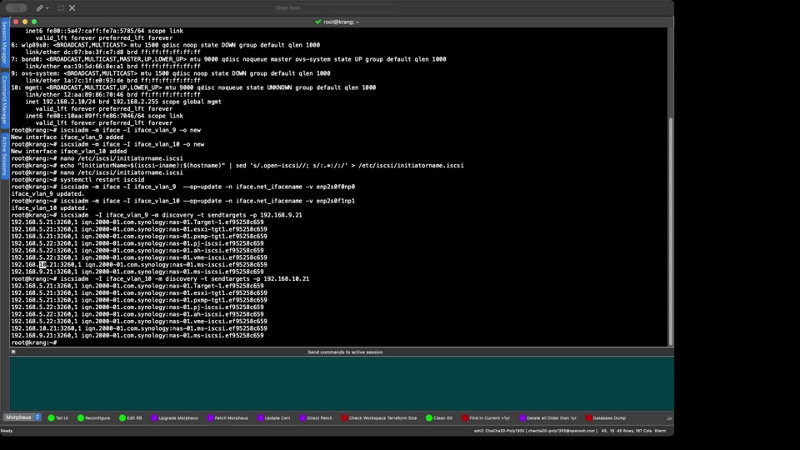Click the window icon beside the X
Screen dimensions: 800x450
[x=61, y=8]
